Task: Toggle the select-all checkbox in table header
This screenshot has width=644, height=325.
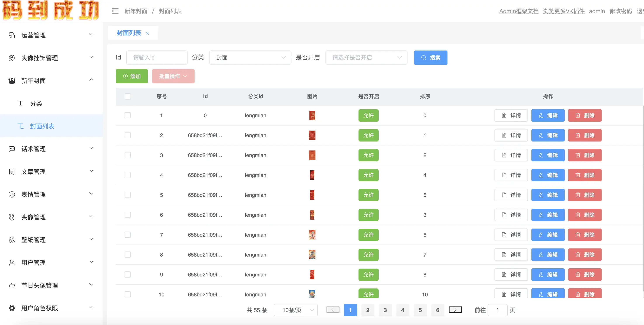Action: (x=128, y=96)
